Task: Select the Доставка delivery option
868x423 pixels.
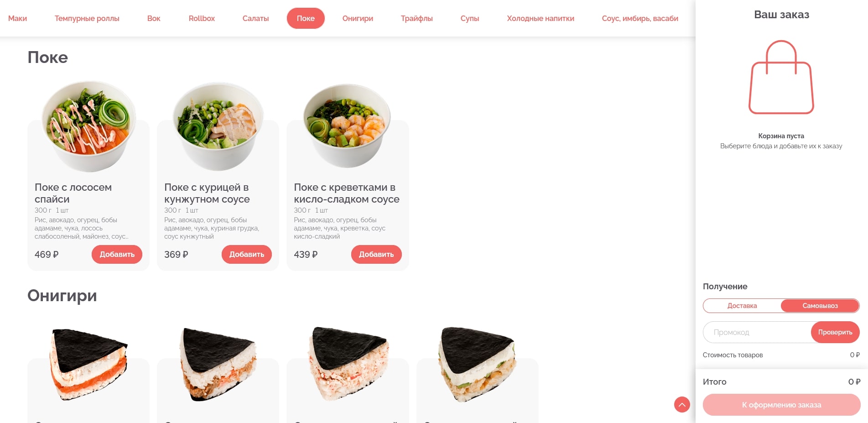Action: pos(742,306)
